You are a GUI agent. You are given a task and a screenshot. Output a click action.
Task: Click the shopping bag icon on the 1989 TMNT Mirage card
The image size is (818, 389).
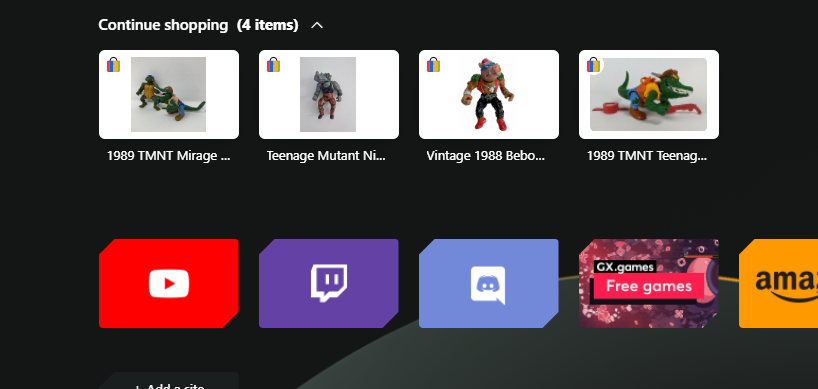pyautogui.click(x=113, y=65)
